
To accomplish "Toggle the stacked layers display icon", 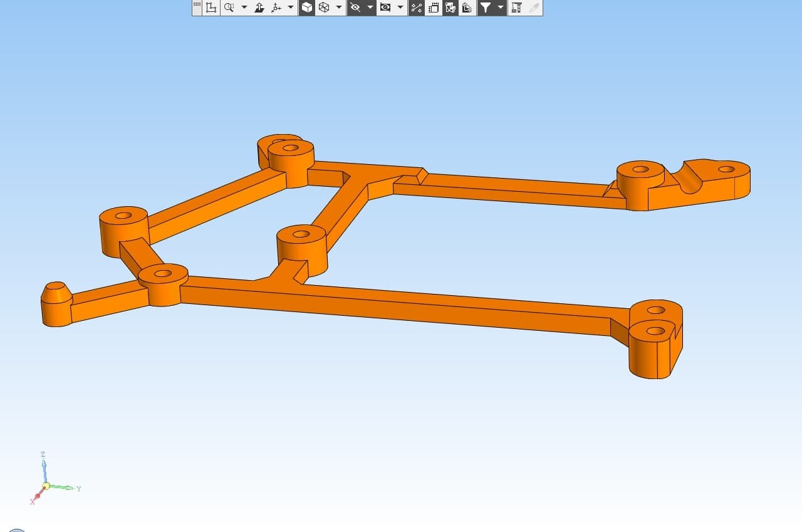I will pos(467,8).
